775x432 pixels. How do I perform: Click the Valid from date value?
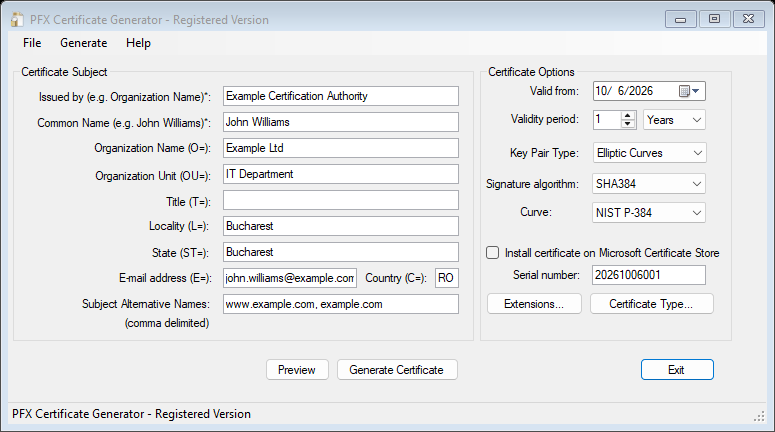(x=624, y=91)
